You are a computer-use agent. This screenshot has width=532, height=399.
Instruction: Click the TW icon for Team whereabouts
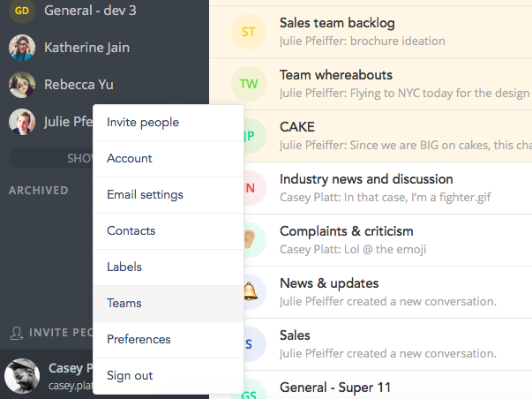[249, 84]
